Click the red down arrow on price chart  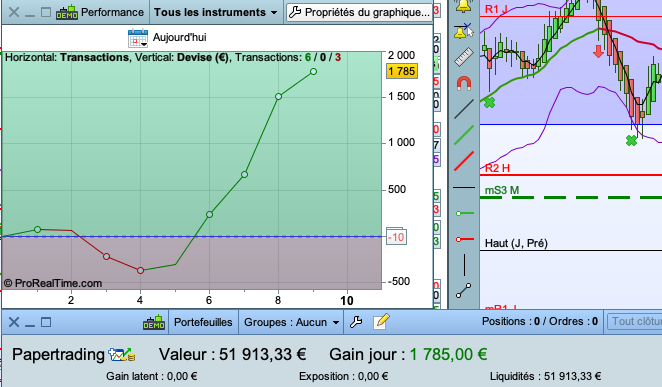point(598,51)
